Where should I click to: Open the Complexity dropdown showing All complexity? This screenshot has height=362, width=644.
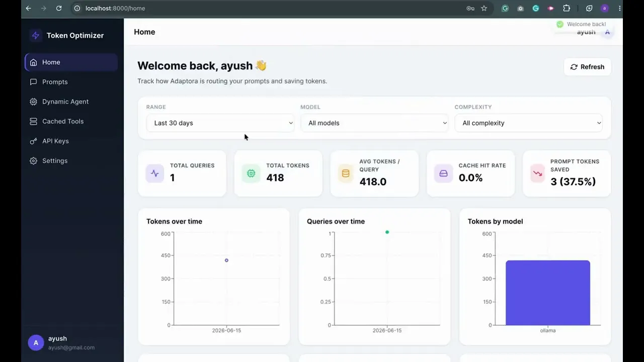528,123
